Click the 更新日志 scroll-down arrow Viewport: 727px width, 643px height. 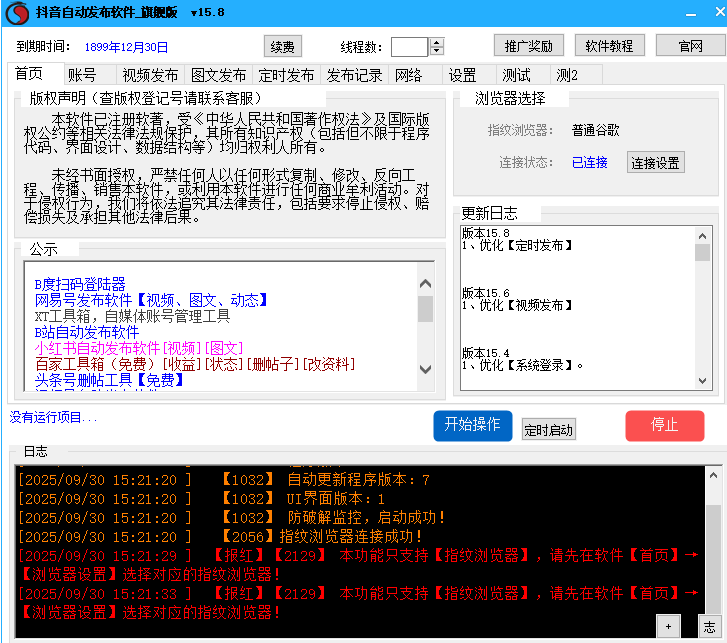click(x=702, y=381)
